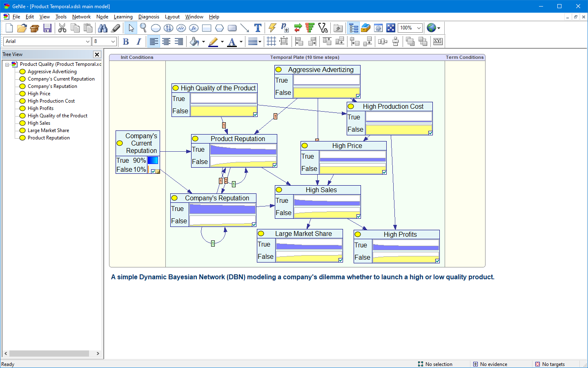Open the text color dropdown arrow
Viewport: 588px width, 368px height.
click(241, 41)
